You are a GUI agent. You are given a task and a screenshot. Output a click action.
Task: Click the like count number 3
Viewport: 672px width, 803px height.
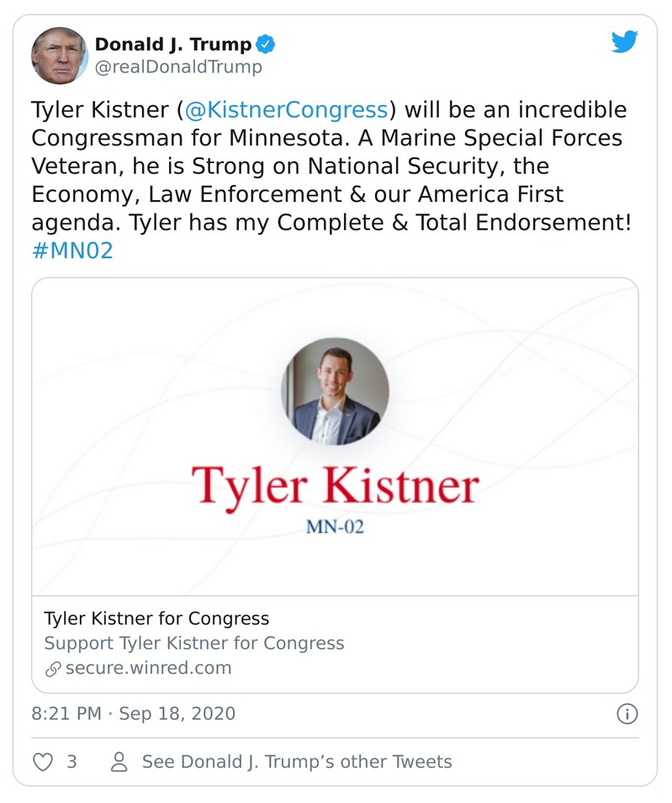[x=71, y=762]
